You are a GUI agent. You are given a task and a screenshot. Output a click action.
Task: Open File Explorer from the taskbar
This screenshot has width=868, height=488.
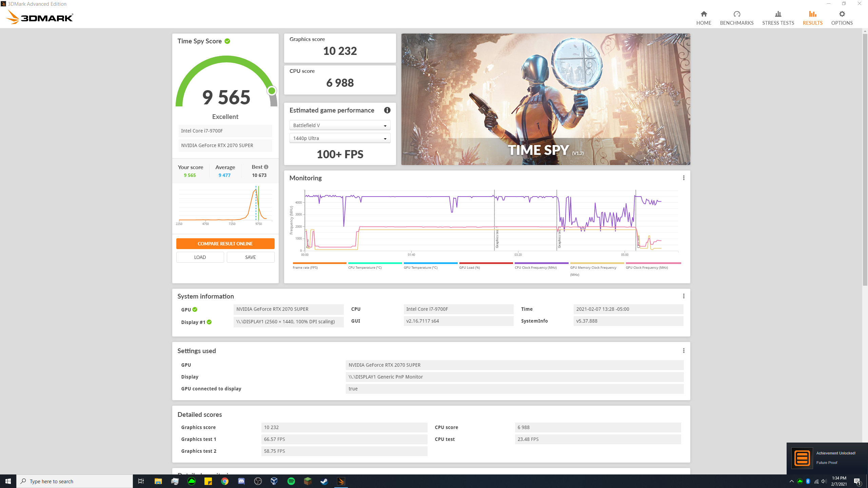pyautogui.click(x=158, y=481)
